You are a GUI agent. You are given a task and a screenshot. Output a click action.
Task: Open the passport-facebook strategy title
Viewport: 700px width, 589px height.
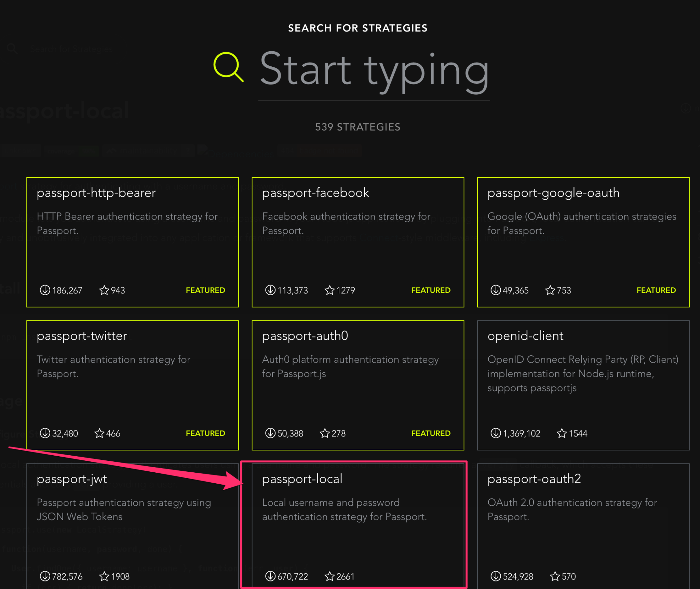click(315, 193)
